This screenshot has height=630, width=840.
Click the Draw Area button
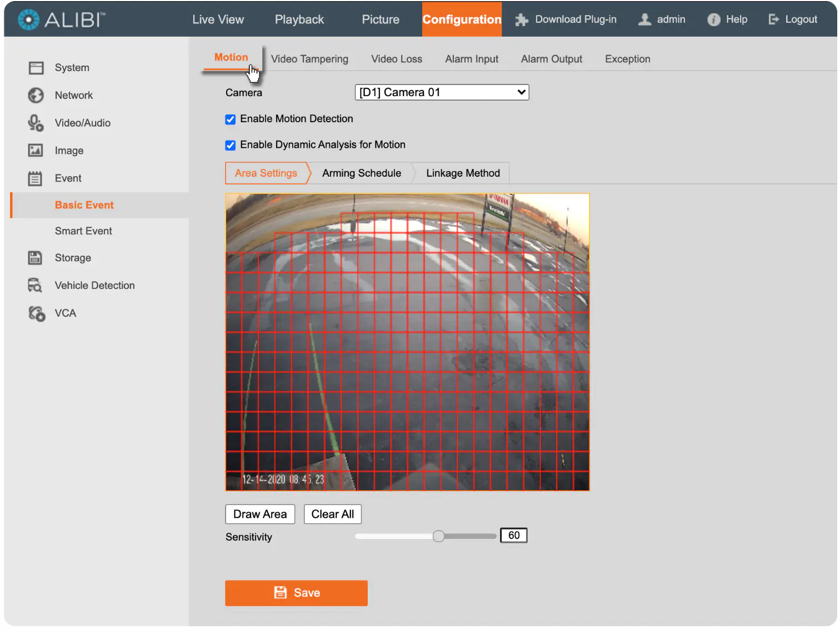(x=260, y=514)
